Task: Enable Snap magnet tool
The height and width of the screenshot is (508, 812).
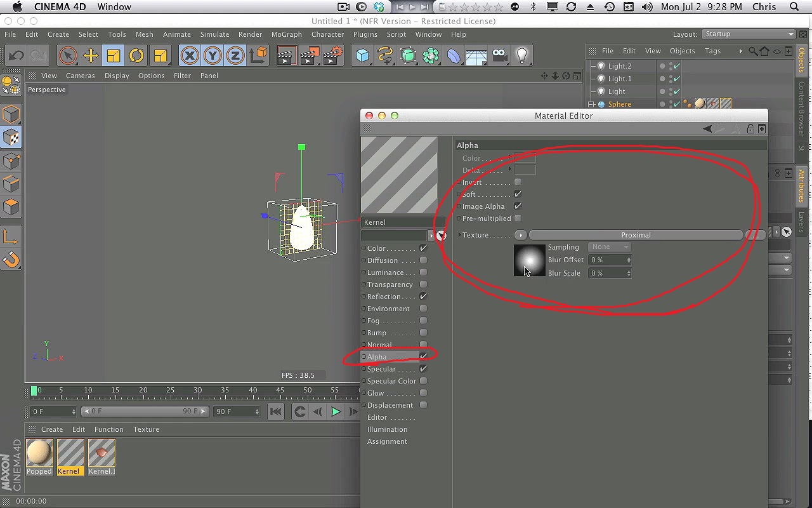Action: 11,260
